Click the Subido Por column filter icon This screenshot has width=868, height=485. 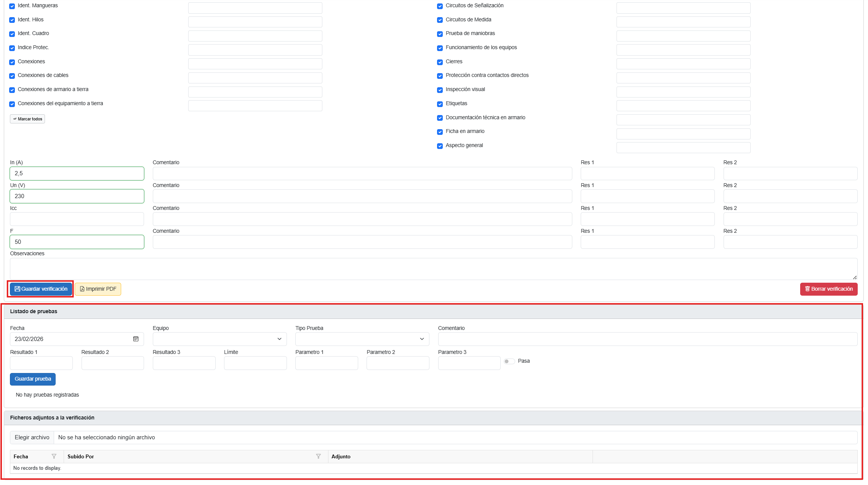[x=318, y=456]
